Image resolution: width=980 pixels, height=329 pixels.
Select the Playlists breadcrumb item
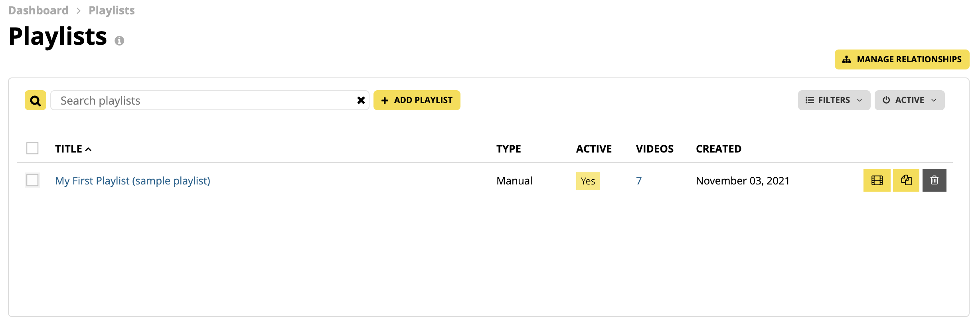112,10
